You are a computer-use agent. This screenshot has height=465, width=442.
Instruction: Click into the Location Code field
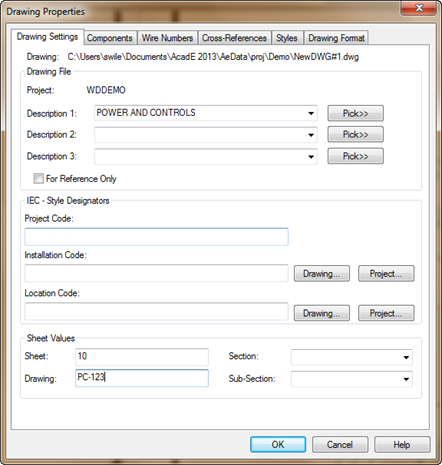[x=156, y=311]
